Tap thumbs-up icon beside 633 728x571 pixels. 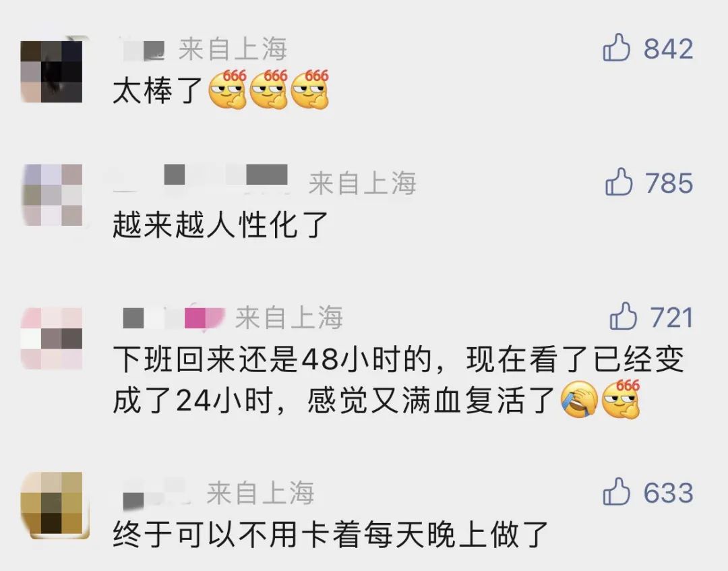click(617, 491)
